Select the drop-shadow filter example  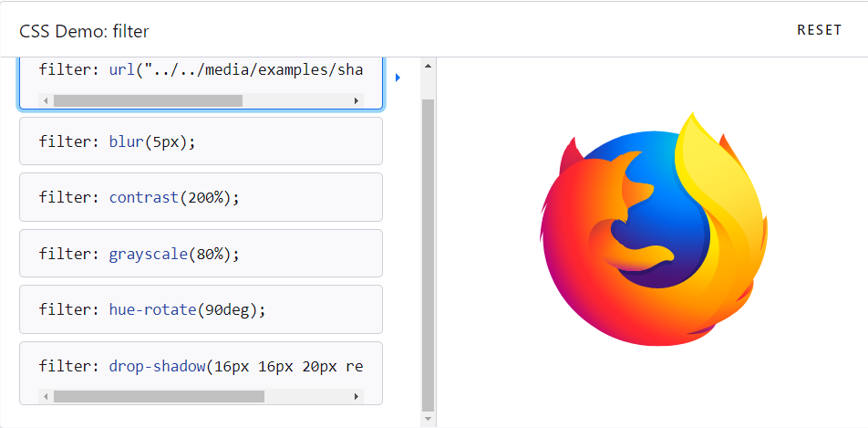(201, 373)
